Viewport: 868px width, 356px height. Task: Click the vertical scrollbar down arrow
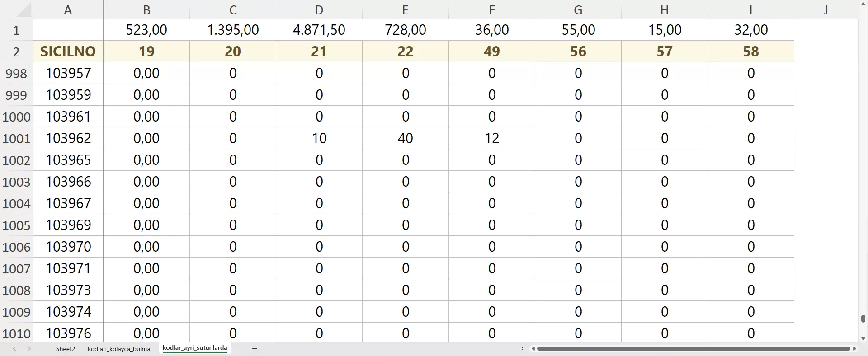click(863, 338)
